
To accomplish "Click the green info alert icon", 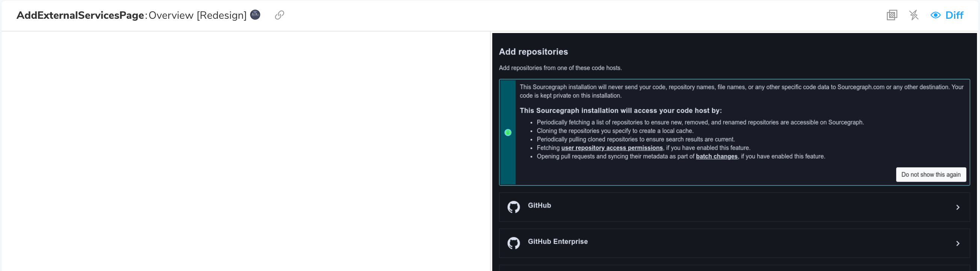I will coord(508,132).
